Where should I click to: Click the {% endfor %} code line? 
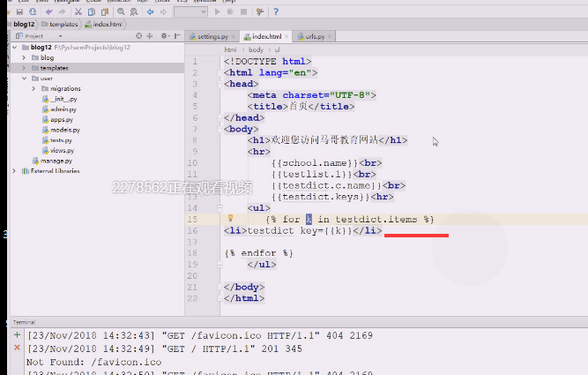259,253
